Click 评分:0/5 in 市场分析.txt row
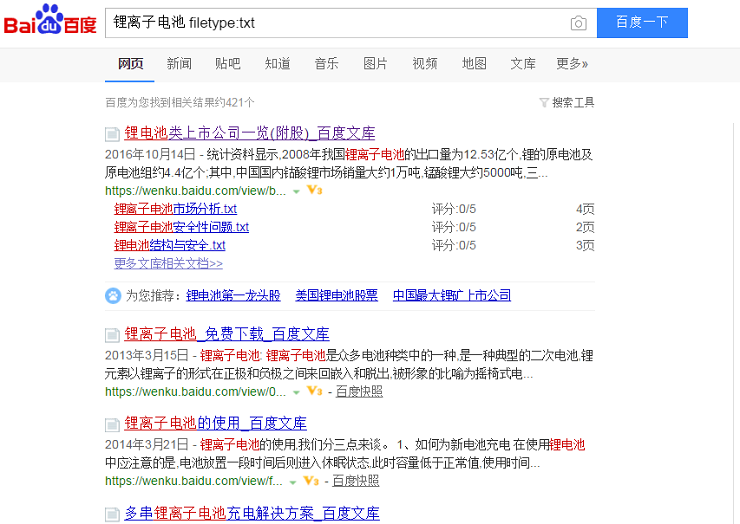This screenshot has height=524, width=740. pos(454,209)
